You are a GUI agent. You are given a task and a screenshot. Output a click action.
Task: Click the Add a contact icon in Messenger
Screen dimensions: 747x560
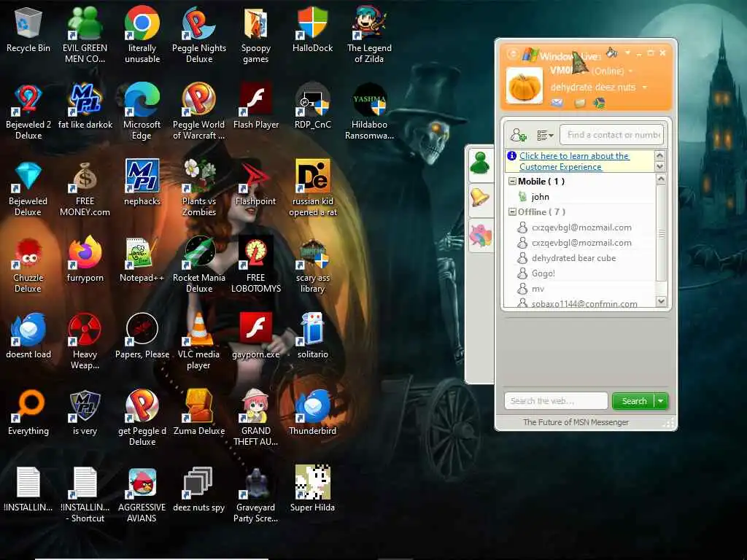click(519, 135)
